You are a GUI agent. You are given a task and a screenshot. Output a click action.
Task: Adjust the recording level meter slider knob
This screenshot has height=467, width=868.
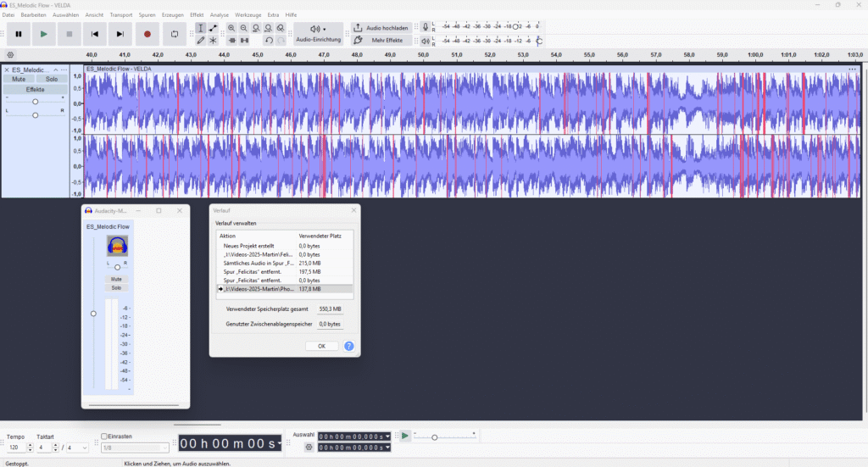click(515, 26)
